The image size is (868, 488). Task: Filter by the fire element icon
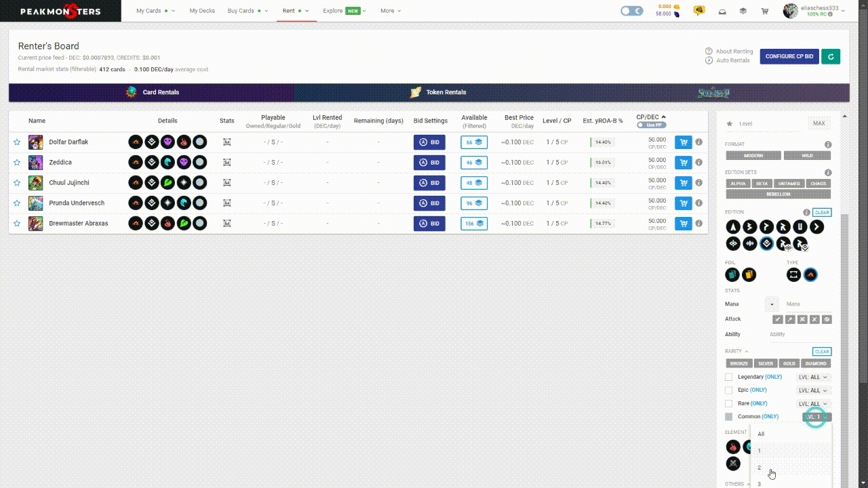coord(733,447)
